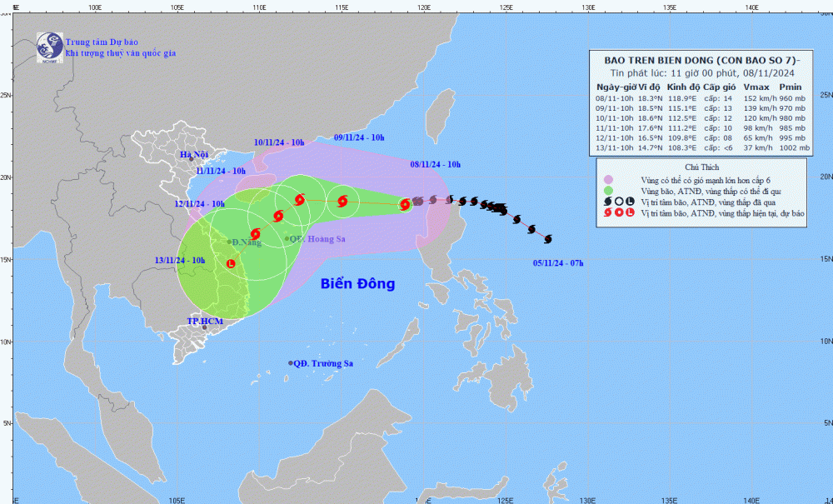Click the black L symbol in the legend
The width and height of the screenshot is (833, 504).
tap(631, 202)
